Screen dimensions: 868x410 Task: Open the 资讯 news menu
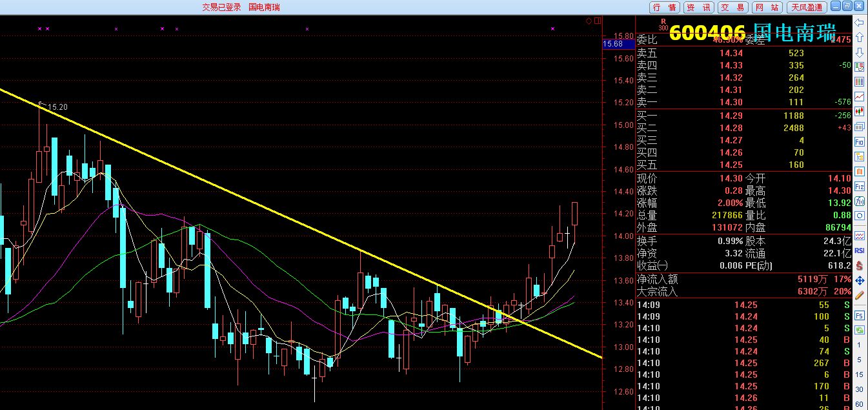(699, 7)
